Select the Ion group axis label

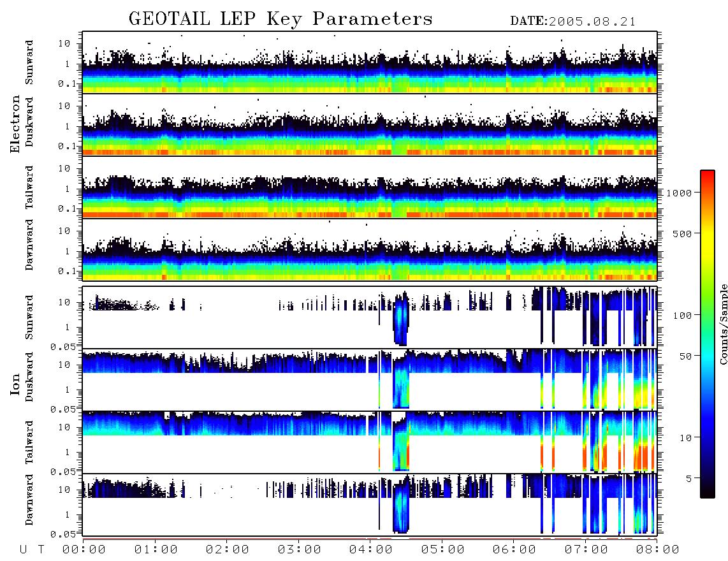tap(15, 384)
